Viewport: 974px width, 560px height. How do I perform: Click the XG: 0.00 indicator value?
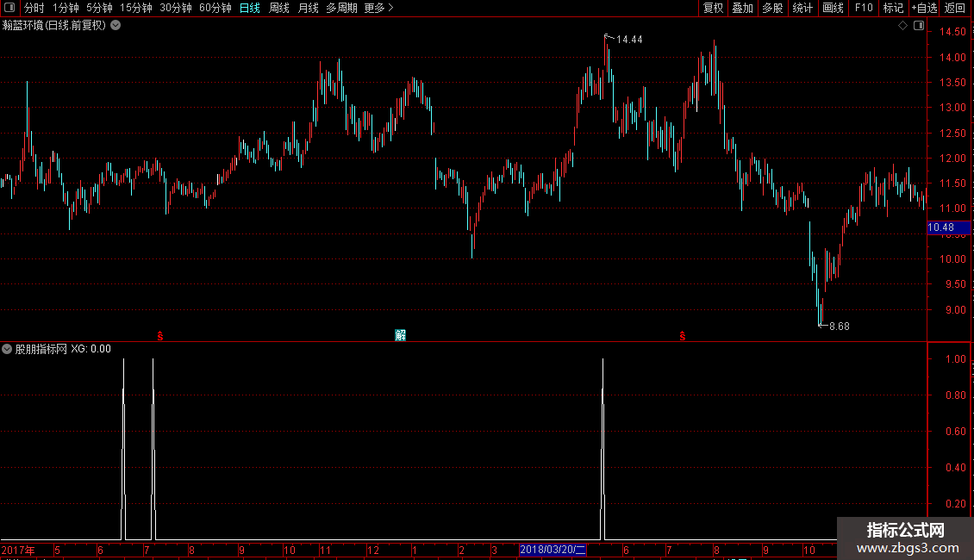(x=91, y=349)
